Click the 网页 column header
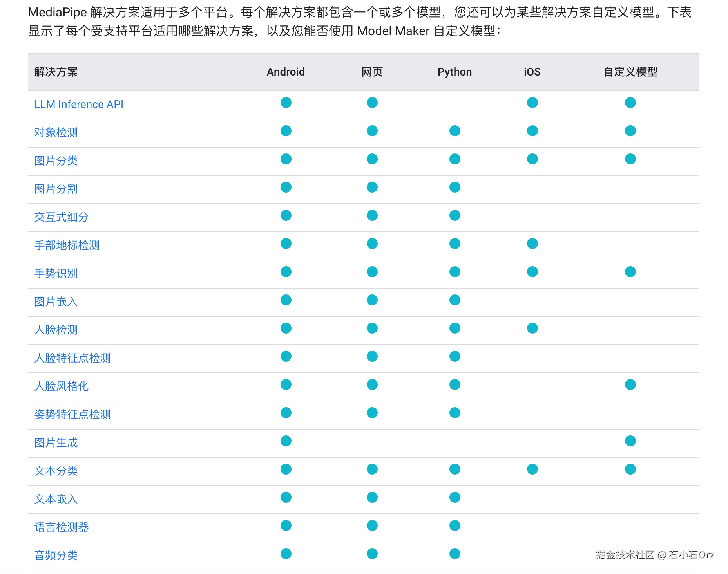The width and height of the screenshot is (728, 574). click(372, 72)
